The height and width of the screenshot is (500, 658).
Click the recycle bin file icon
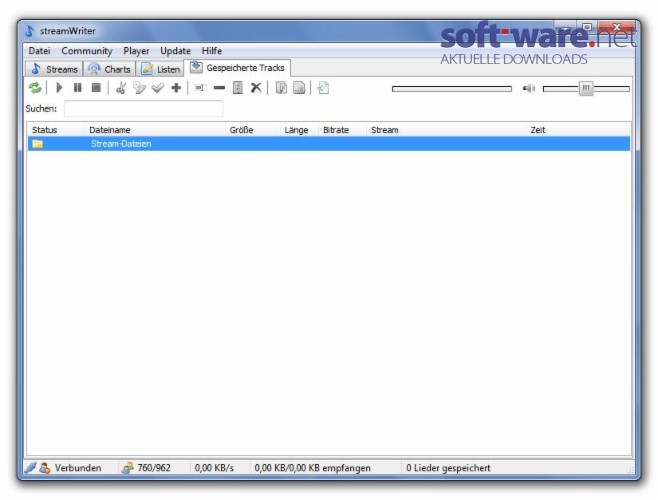coord(238,88)
